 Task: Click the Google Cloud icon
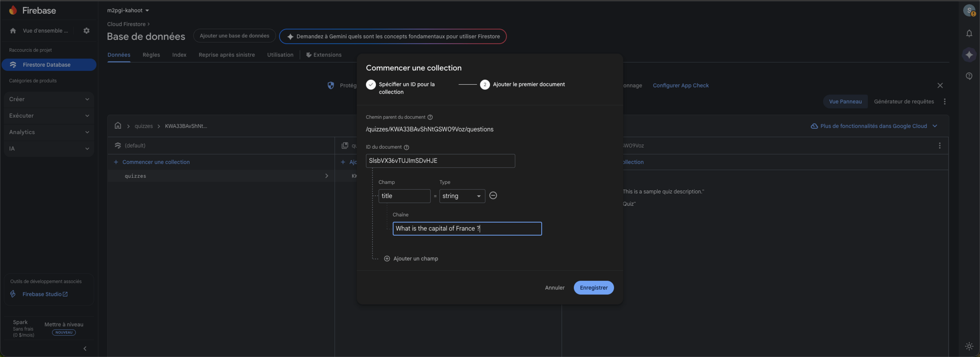click(814, 126)
